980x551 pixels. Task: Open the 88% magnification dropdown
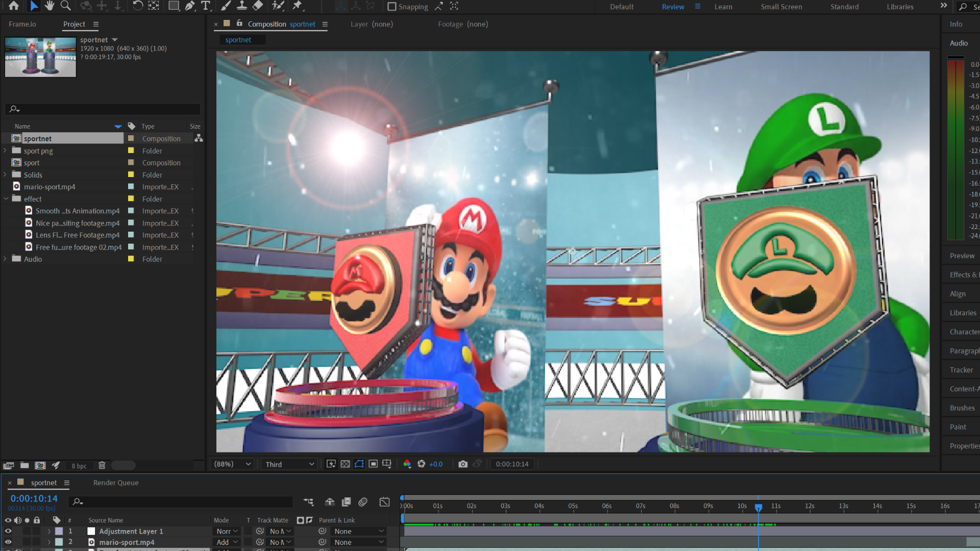[233, 464]
